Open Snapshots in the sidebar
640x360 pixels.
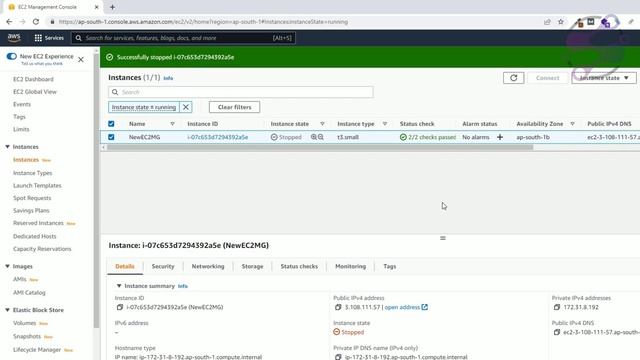[27, 336]
